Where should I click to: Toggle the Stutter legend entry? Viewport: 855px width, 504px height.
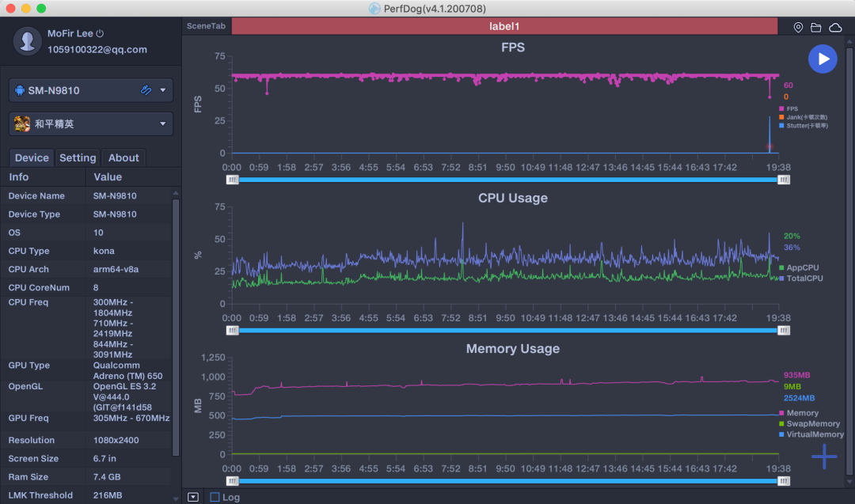(x=804, y=126)
